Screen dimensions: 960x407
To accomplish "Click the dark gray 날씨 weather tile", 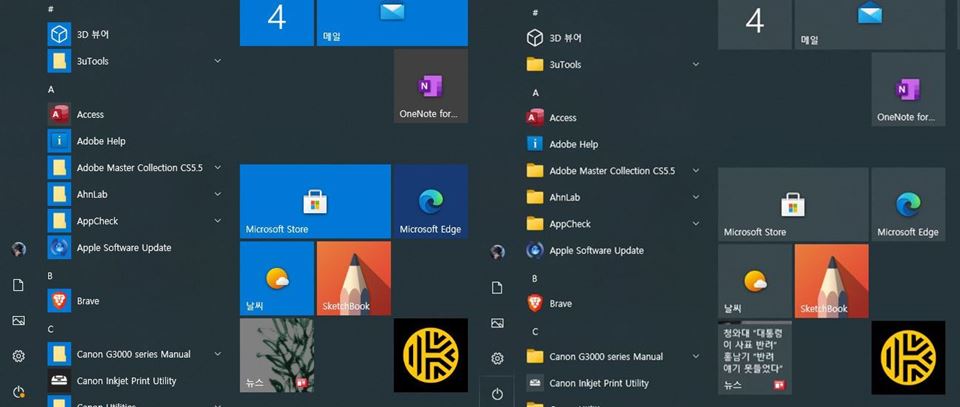I will pos(754,281).
